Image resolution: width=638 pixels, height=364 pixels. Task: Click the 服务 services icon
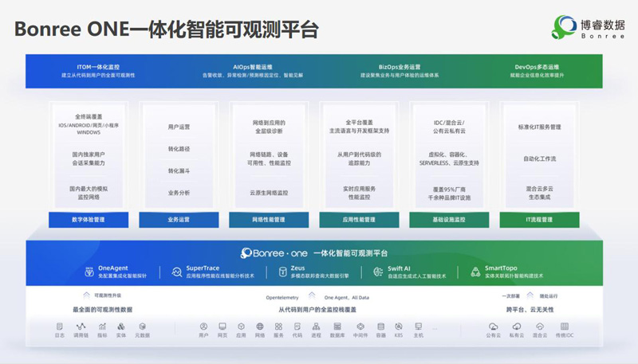278,327
